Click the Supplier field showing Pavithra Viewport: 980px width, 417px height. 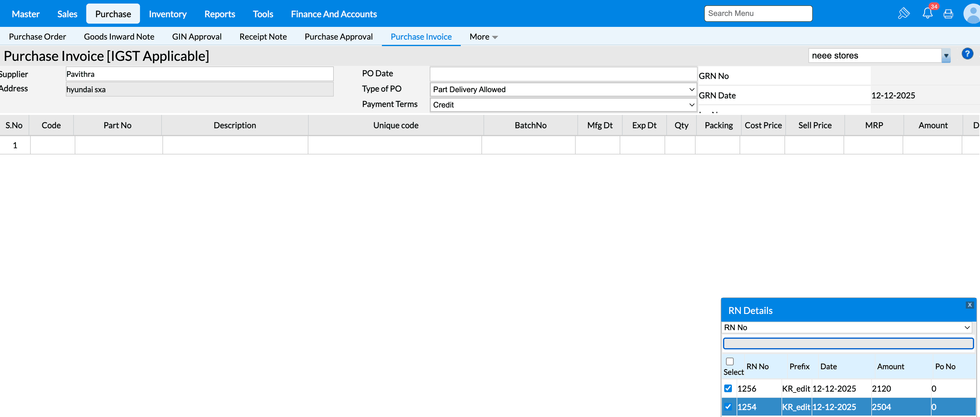coord(199,74)
